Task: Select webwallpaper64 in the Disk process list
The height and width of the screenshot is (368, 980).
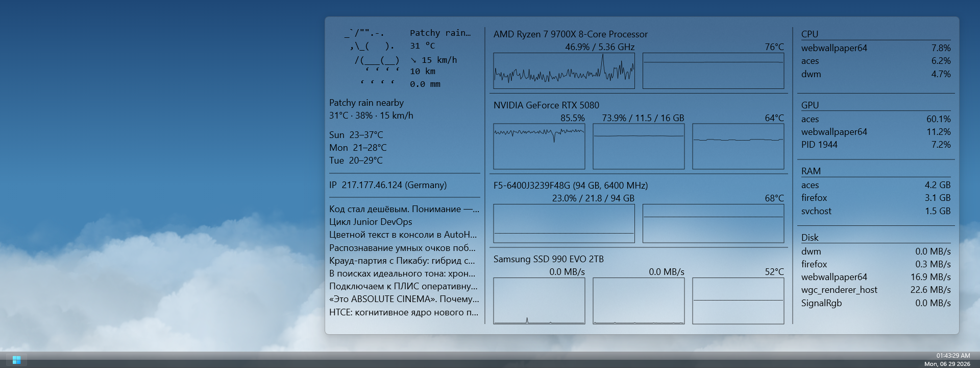Action: 876,277
